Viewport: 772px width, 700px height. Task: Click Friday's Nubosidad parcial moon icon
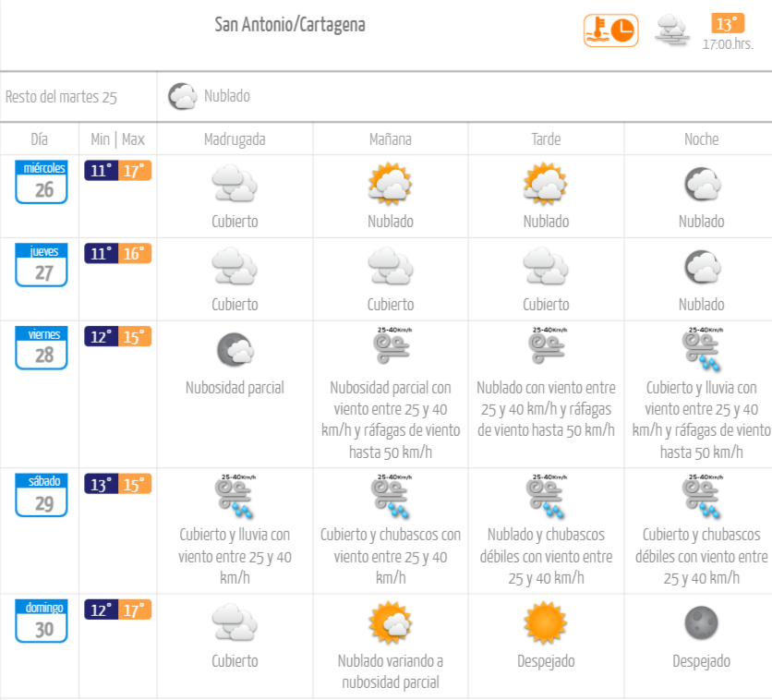(x=234, y=349)
